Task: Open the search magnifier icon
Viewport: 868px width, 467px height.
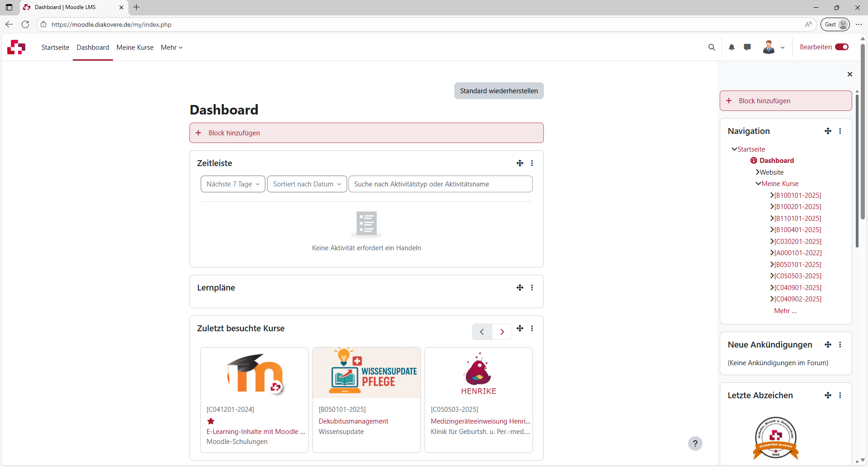Action: [x=712, y=48]
